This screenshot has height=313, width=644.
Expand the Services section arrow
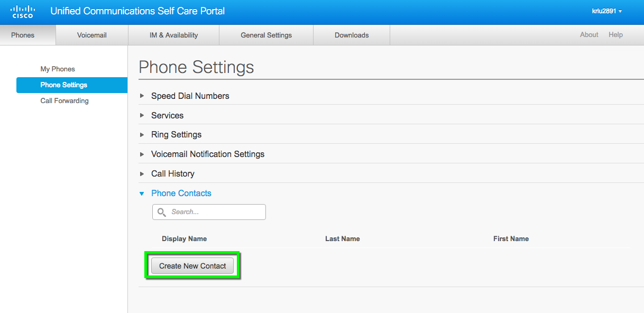coord(142,115)
